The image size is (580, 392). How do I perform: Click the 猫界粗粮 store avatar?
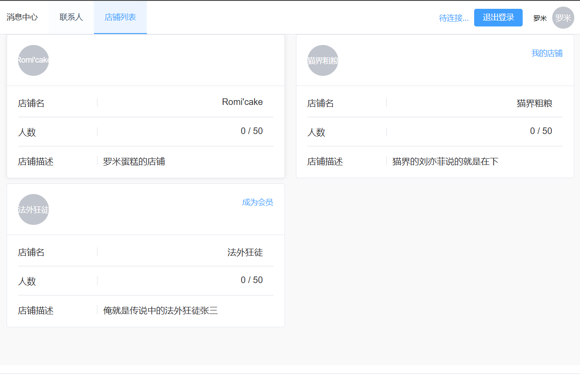[323, 60]
